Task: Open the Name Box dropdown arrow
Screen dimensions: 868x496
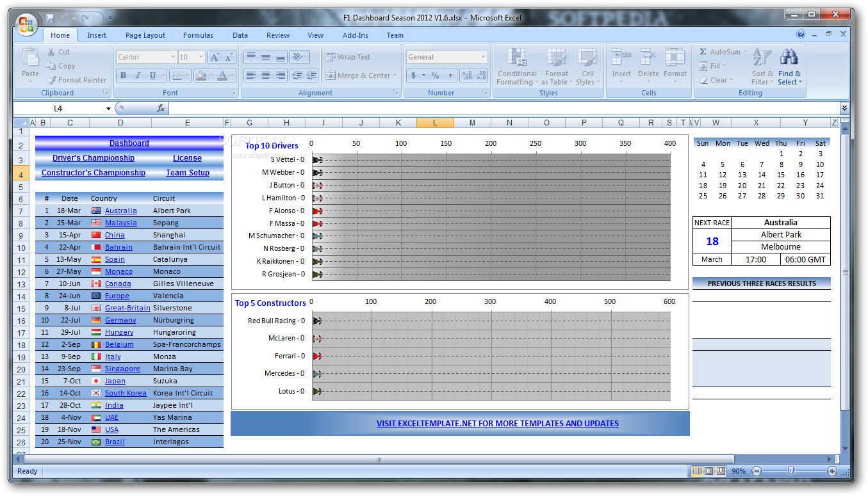Action: point(108,109)
